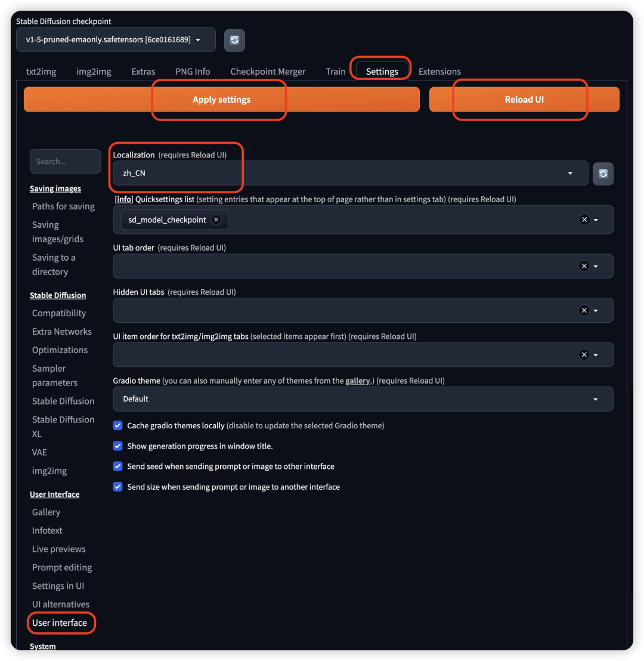644x661 pixels.
Task: Open Prompt editing settings
Action: (x=62, y=567)
